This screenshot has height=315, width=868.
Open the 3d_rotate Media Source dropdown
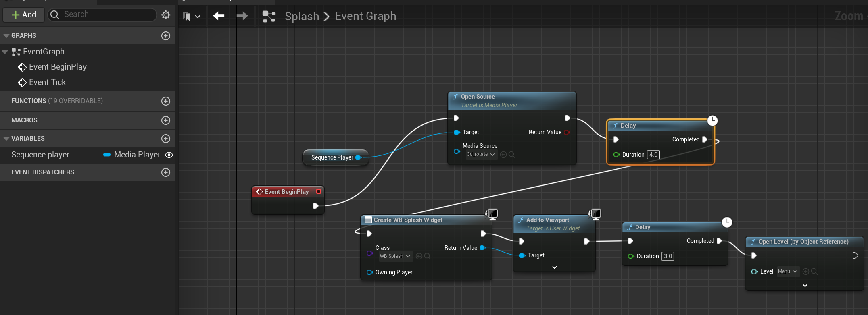481,155
